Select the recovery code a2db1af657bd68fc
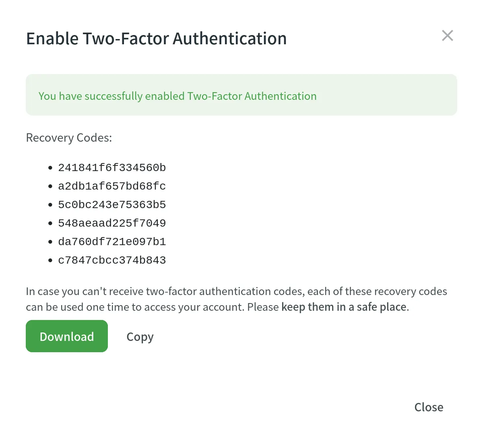This screenshot has height=448, width=483. pos(112,186)
